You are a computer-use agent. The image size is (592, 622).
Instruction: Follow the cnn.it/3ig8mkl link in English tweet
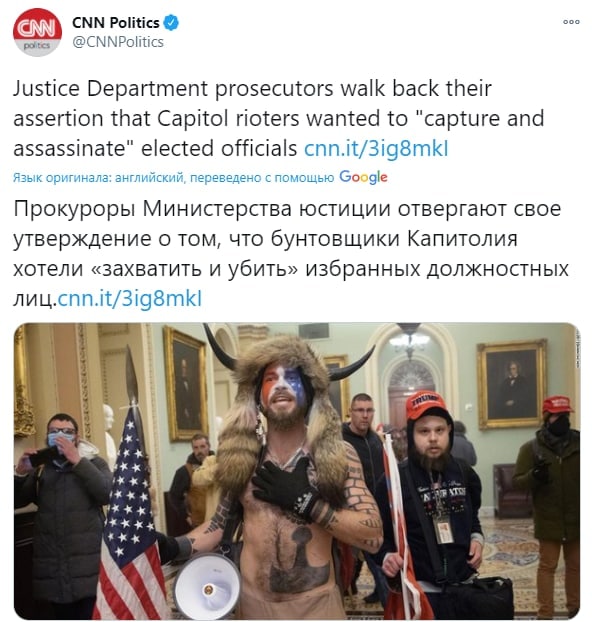pyautogui.click(x=376, y=149)
